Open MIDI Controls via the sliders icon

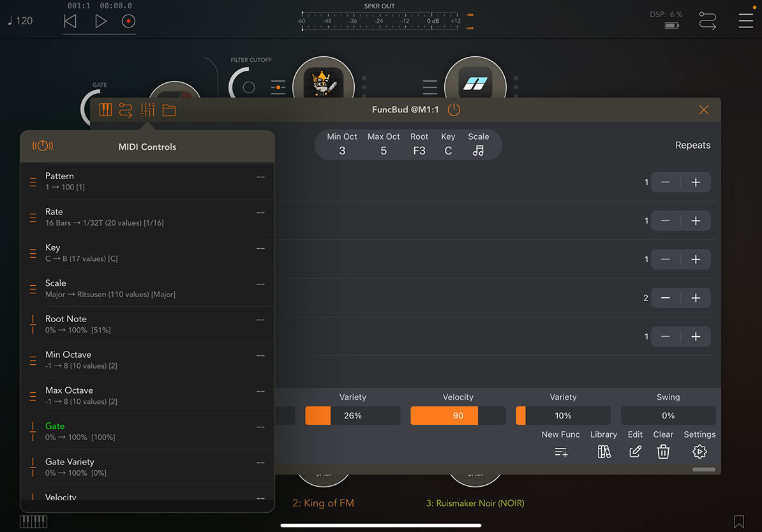147,109
